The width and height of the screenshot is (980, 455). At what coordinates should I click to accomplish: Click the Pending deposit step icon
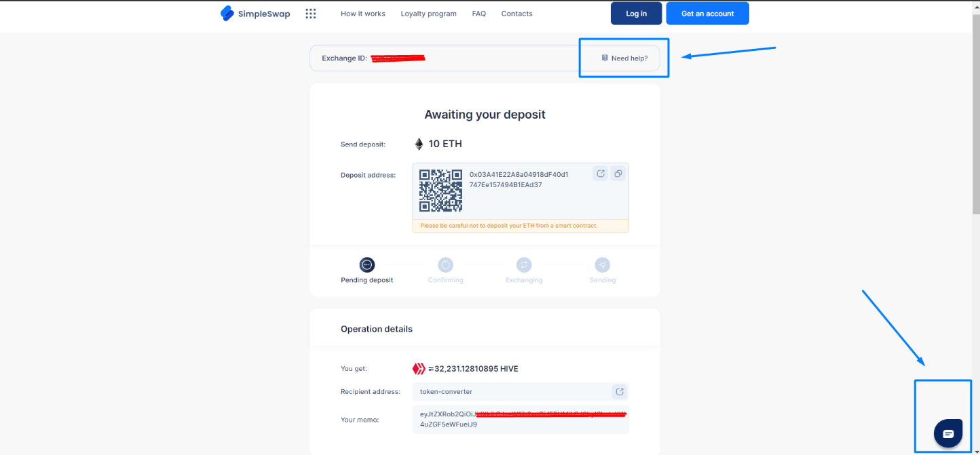coord(367,264)
